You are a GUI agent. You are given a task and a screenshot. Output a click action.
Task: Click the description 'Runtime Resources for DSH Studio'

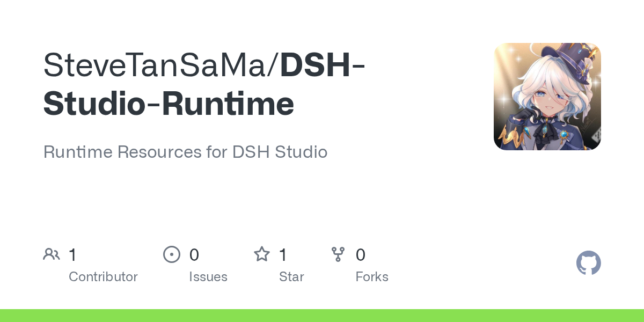coord(185,152)
